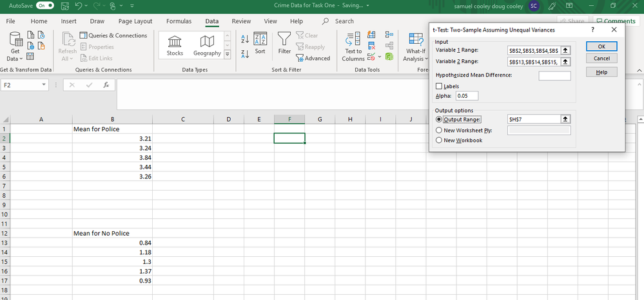This screenshot has width=644, height=300.
Task: Sort Z to A descending
Action: click(244, 54)
